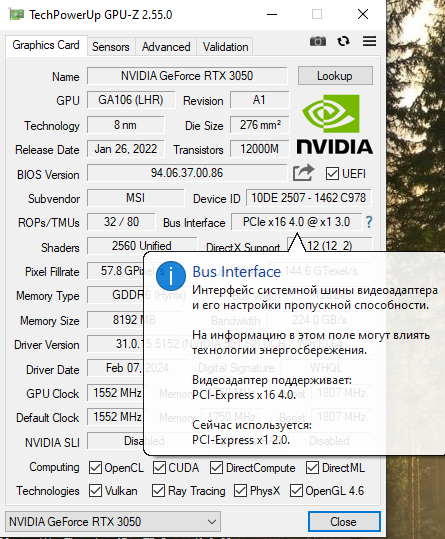This screenshot has height=539, width=445.
Task: Click the Driver Version label
Action: click(47, 345)
